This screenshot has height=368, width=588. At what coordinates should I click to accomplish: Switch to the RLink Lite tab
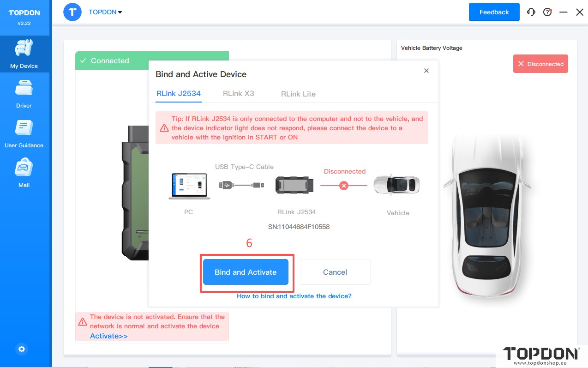[298, 94]
